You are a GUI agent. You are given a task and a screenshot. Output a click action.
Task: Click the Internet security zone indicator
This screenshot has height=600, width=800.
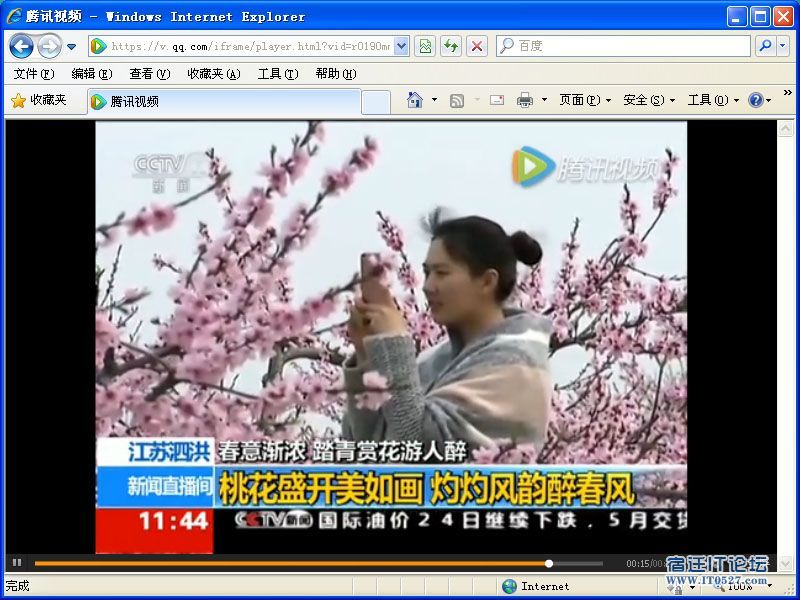pos(536,586)
